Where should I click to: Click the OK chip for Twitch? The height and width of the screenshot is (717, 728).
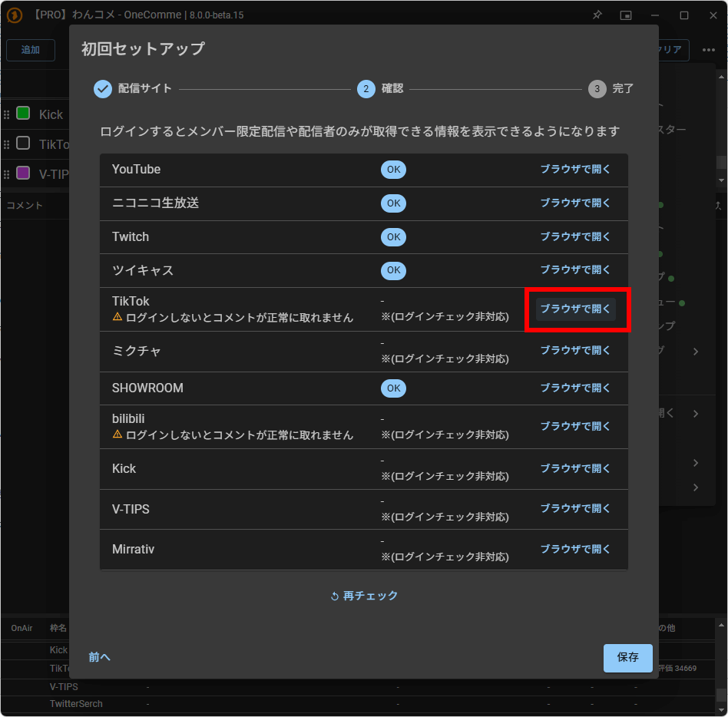coord(393,236)
